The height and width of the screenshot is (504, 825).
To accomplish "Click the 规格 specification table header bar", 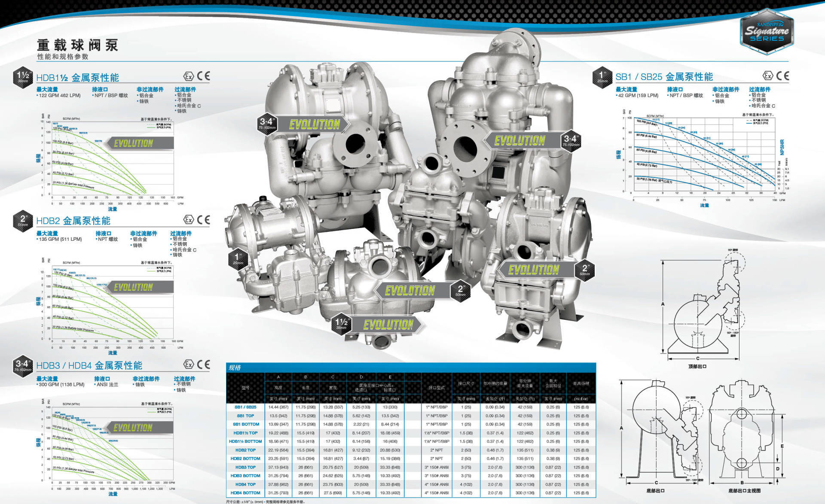I will click(411, 367).
